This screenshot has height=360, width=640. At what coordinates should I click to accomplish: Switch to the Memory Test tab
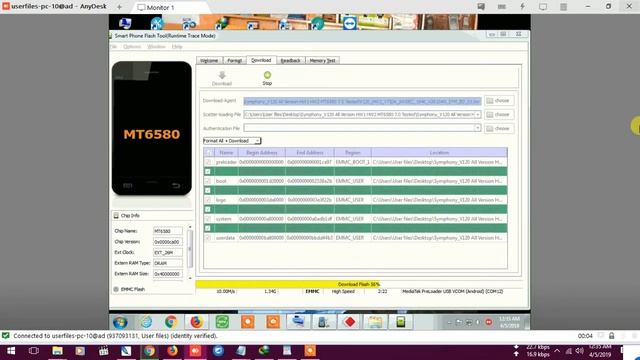pyautogui.click(x=322, y=60)
